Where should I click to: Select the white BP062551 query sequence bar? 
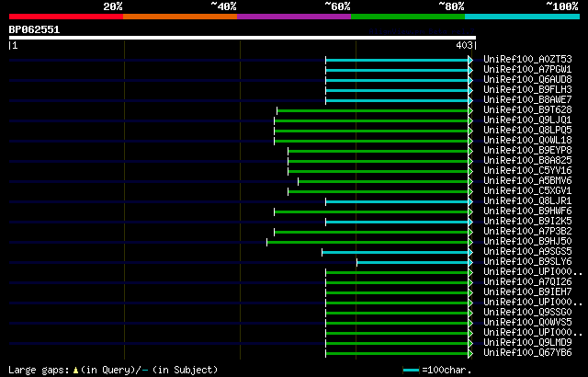point(243,38)
